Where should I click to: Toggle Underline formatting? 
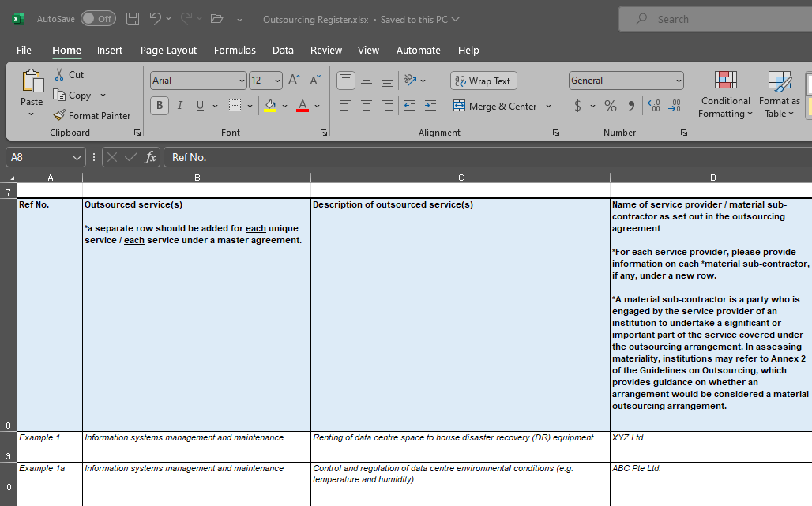pos(200,106)
